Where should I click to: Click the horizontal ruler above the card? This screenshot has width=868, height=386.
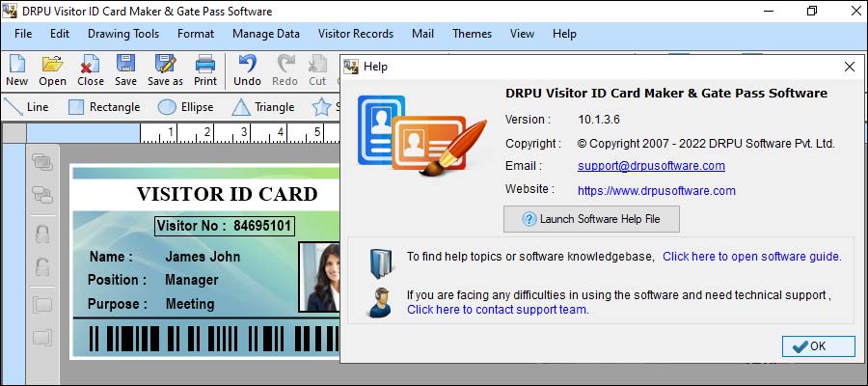point(238,133)
